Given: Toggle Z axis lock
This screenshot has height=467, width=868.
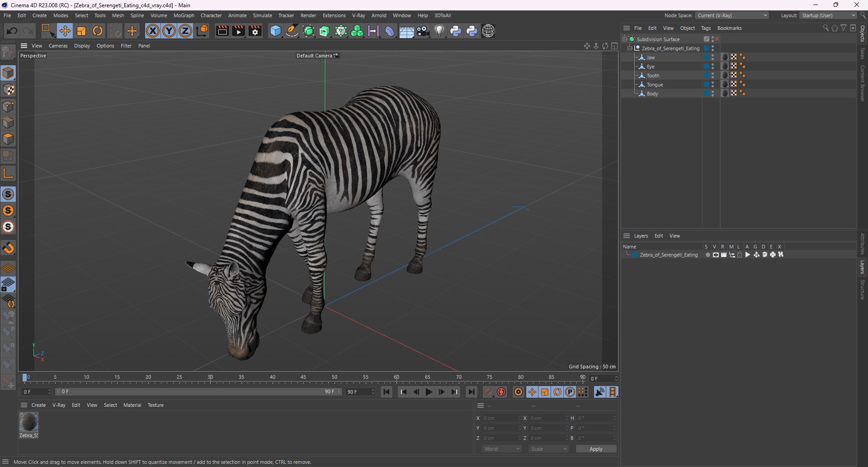Looking at the screenshot, I should [185, 31].
